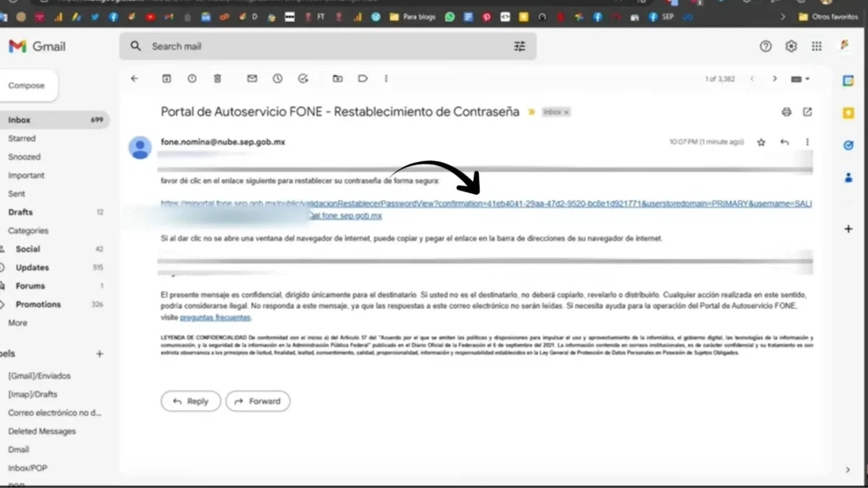Add email to Tasks
This screenshot has width=868, height=488.
(303, 79)
